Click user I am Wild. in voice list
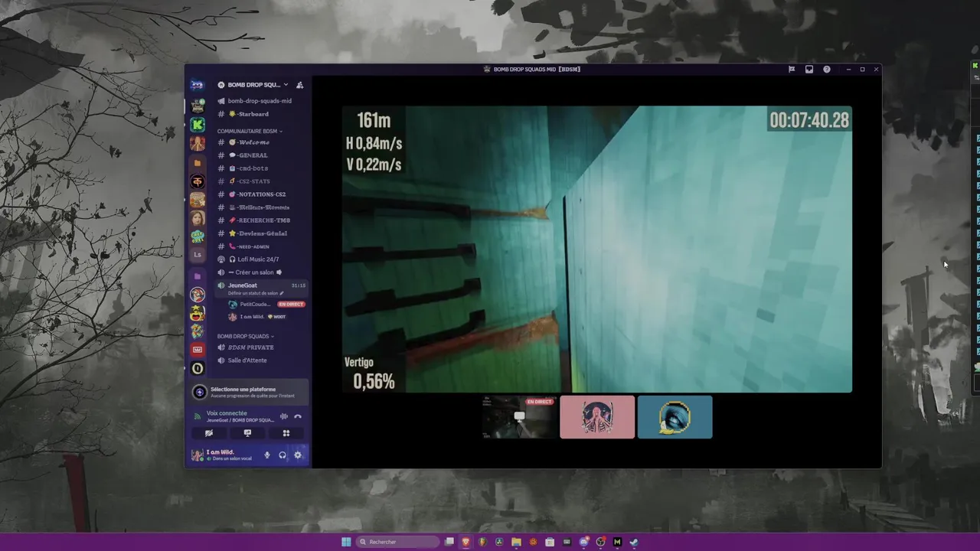The height and width of the screenshot is (551, 980). [x=252, y=317]
